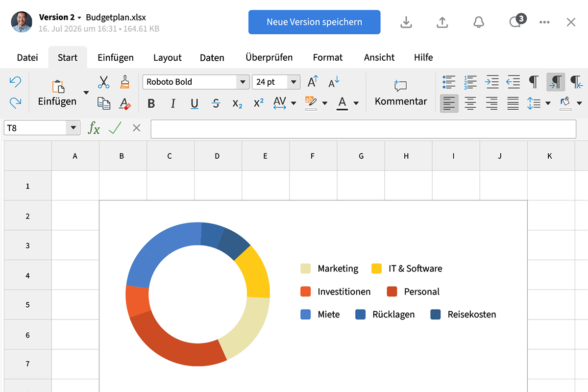This screenshot has height=392, width=588.
Task: Switch to the Einfügen tab
Action: coord(115,57)
